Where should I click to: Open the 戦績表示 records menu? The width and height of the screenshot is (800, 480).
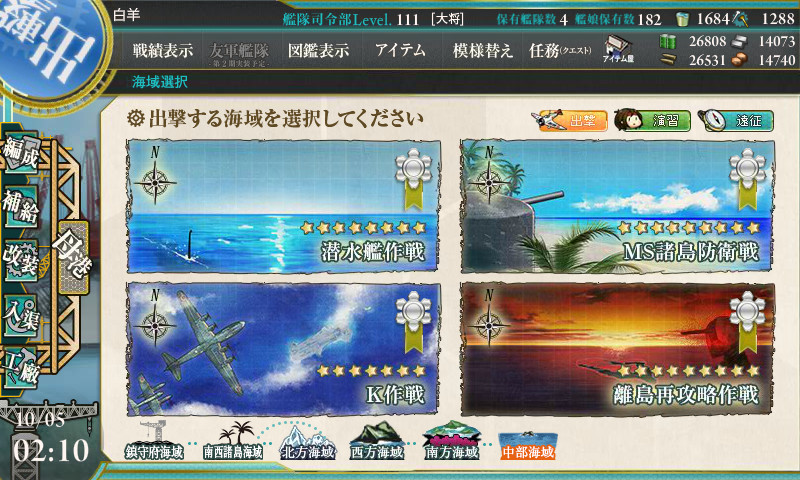coord(163,50)
